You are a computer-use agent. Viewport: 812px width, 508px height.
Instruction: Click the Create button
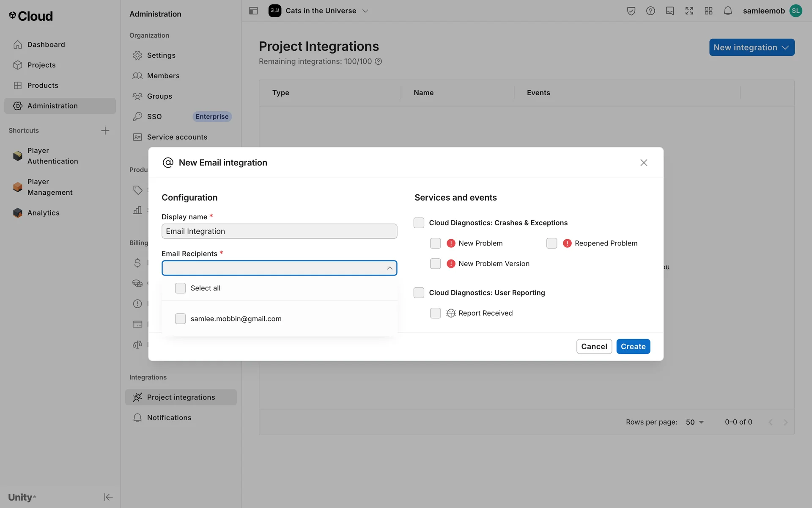tap(633, 347)
